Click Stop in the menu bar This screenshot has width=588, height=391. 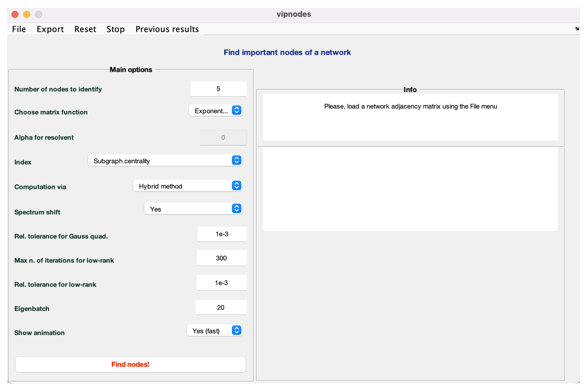click(x=115, y=29)
